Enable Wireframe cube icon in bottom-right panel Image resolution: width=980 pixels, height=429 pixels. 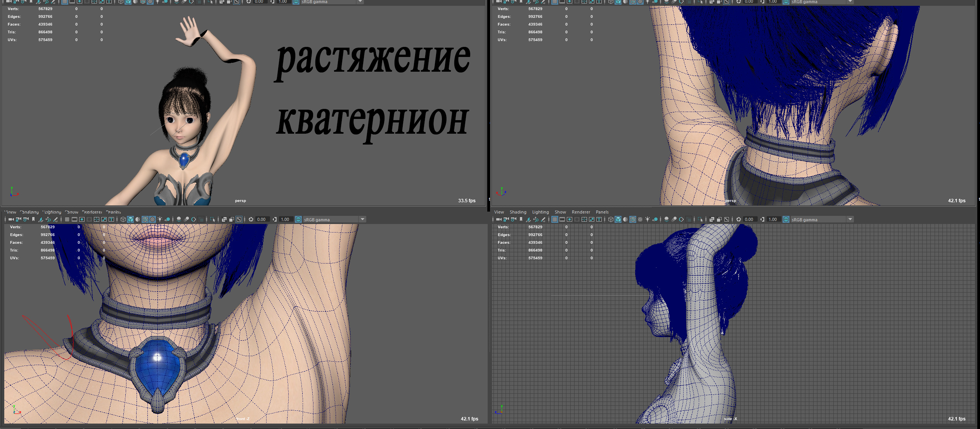611,219
